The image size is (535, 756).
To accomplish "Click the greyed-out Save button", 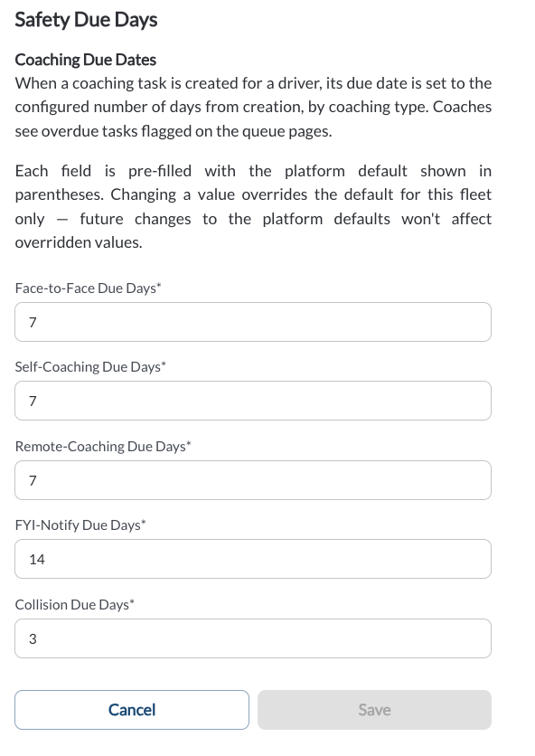I will (x=374, y=710).
